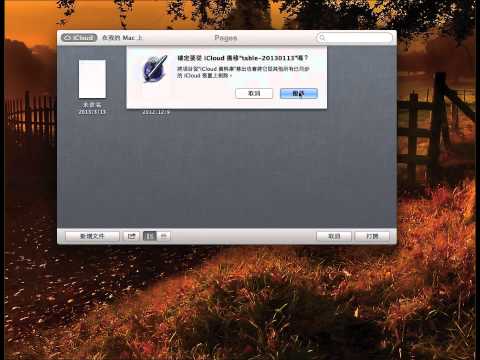This screenshot has height=360, width=480.
Task: Click the untitled document name label
Action: [x=92, y=105]
